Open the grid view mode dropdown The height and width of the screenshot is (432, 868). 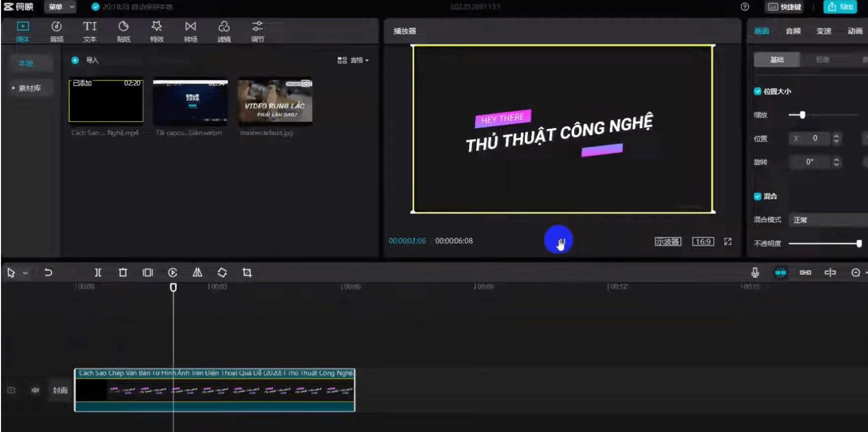353,60
